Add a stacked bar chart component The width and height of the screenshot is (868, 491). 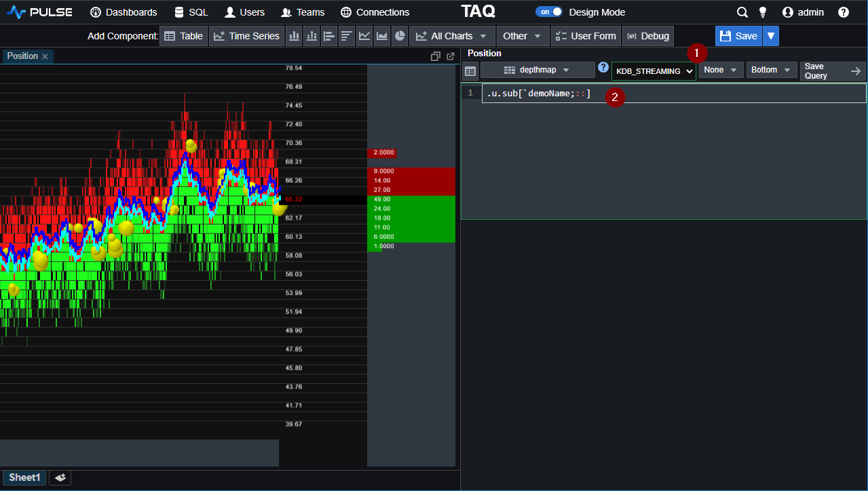[x=312, y=35]
